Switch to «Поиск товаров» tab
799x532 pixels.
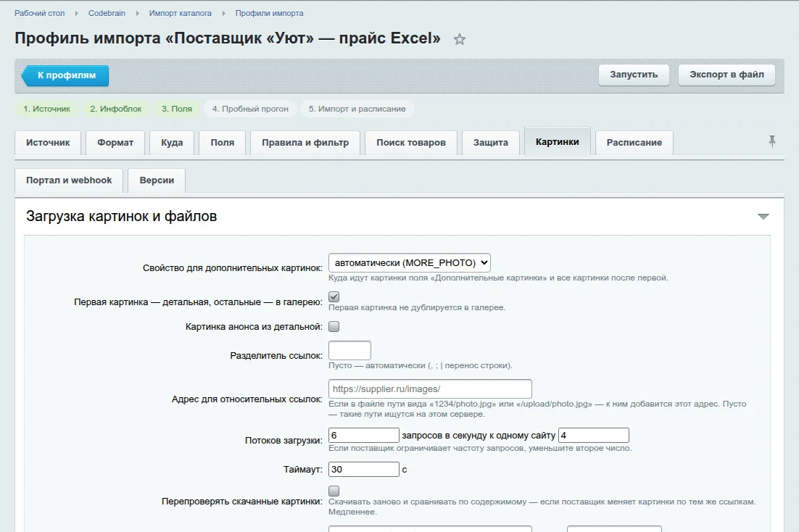410,143
